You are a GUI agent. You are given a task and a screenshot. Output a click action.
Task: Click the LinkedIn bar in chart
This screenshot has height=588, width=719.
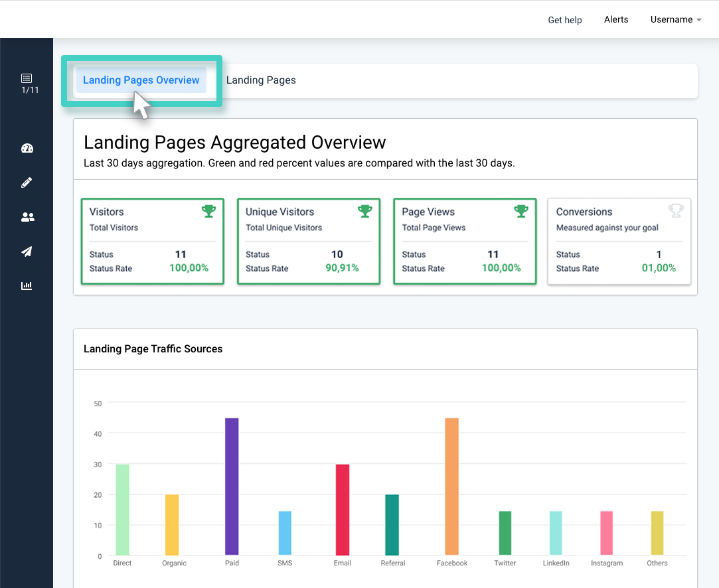click(x=556, y=533)
